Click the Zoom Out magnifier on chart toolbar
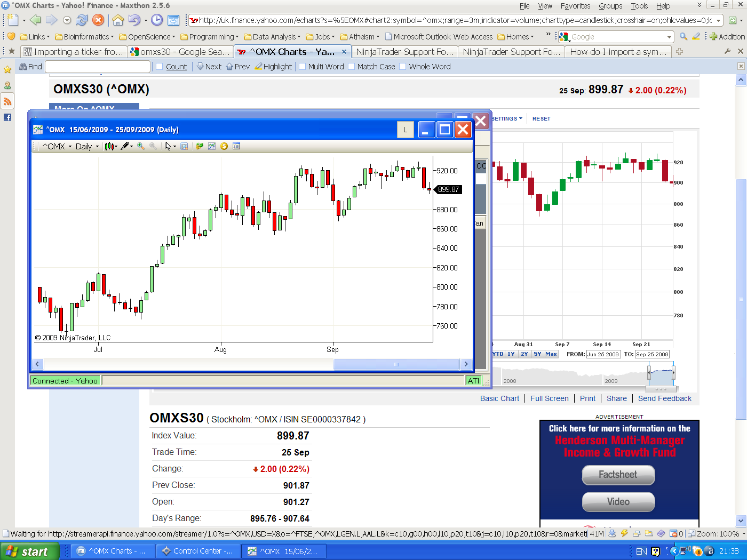The image size is (747, 560). point(153,146)
